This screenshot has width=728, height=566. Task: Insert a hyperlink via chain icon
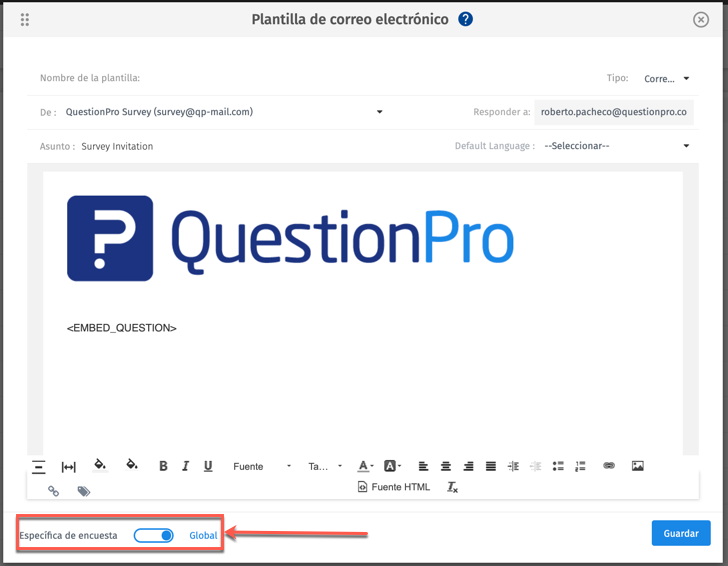609,465
